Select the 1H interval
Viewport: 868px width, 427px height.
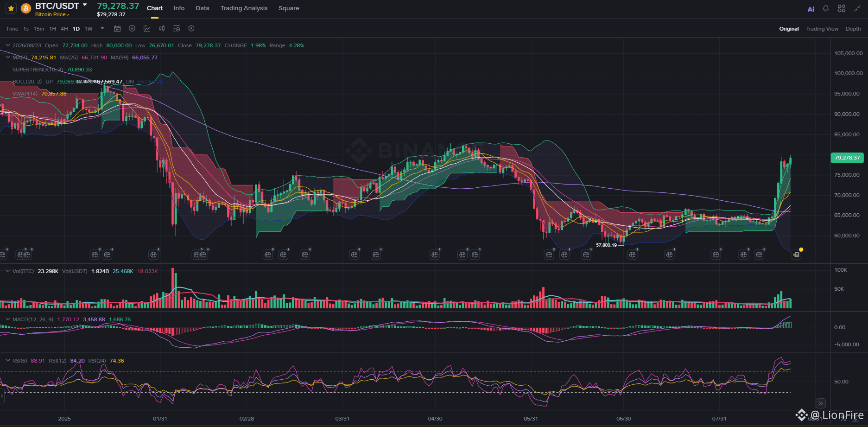(x=53, y=29)
